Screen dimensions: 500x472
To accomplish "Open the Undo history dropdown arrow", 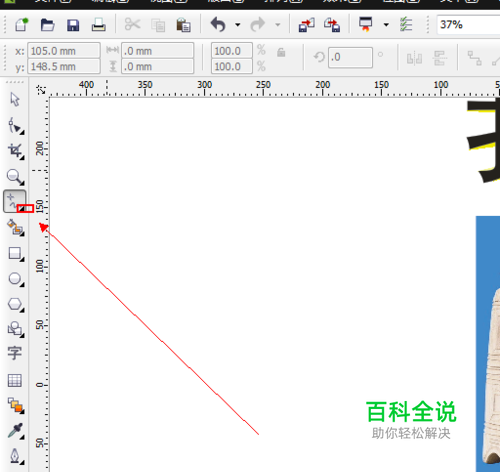I will [x=238, y=25].
